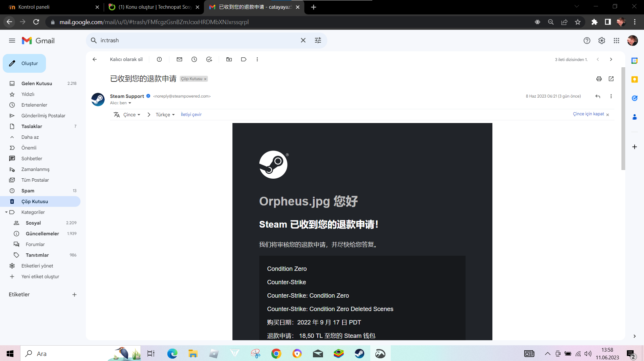
Task: Remove Çöp Kutusu label from message
Action: pyautogui.click(x=205, y=79)
